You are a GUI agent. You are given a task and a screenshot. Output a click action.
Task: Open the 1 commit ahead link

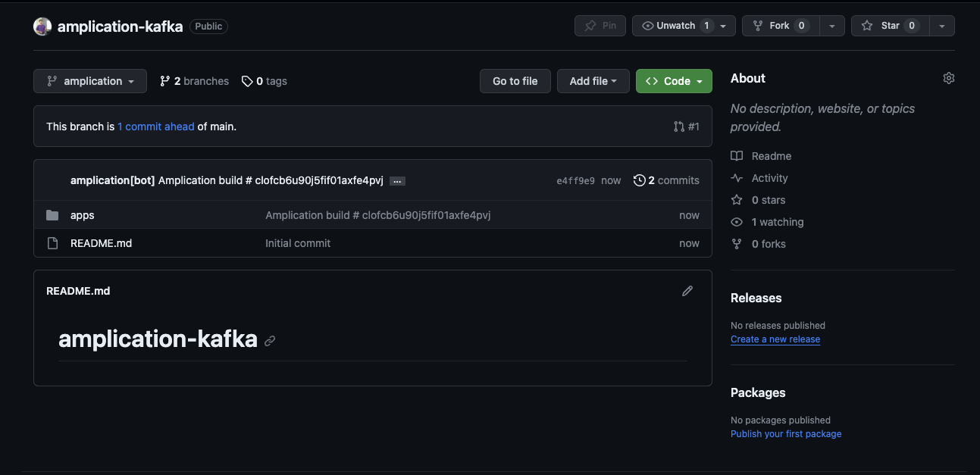(156, 127)
